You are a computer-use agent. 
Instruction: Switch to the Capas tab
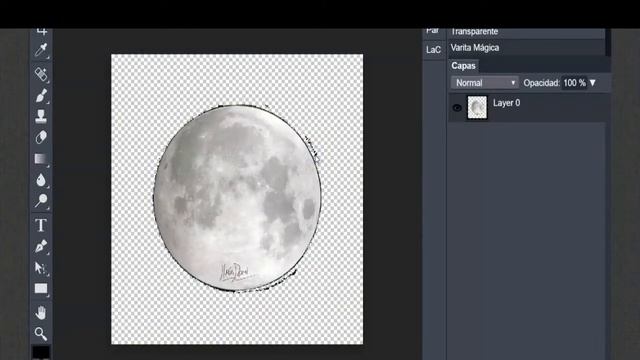(463, 66)
